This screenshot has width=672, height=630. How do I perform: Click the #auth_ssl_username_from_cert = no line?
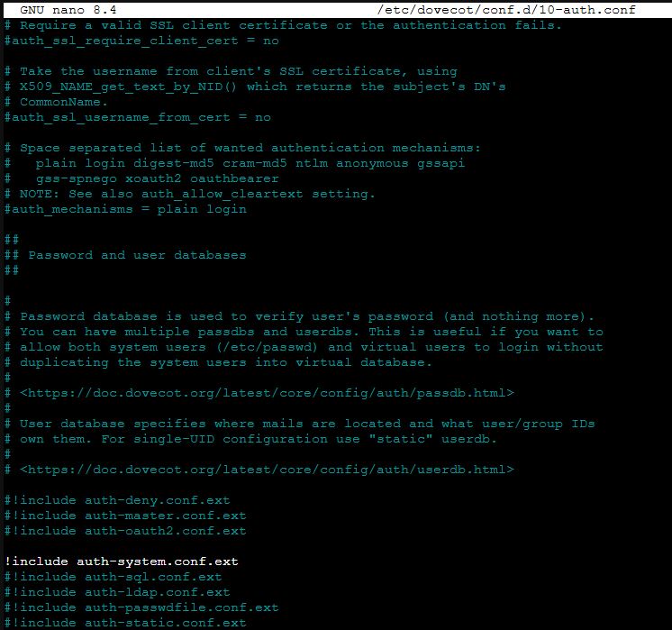coord(137,117)
